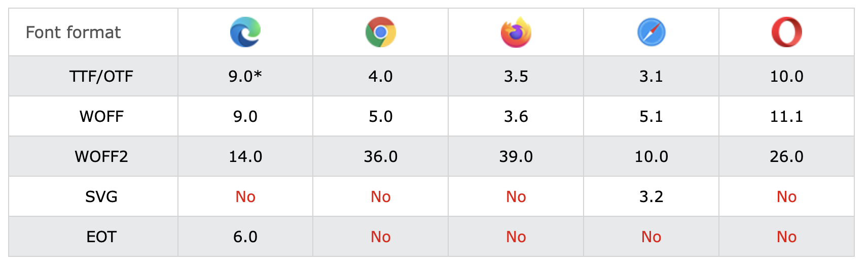Select the Opera browser icon
This screenshot has height=263, width=868.
[x=787, y=32]
